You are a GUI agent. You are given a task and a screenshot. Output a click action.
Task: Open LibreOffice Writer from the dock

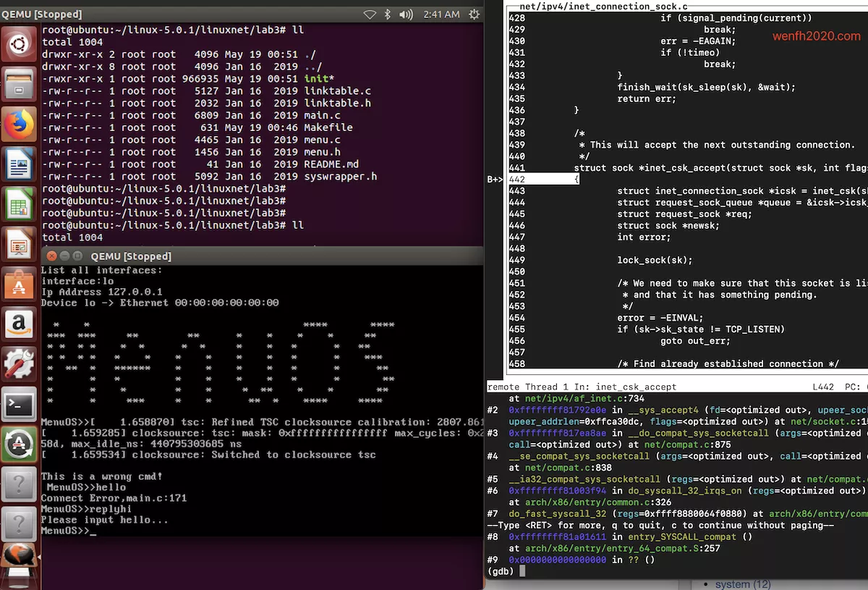[19, 164]
